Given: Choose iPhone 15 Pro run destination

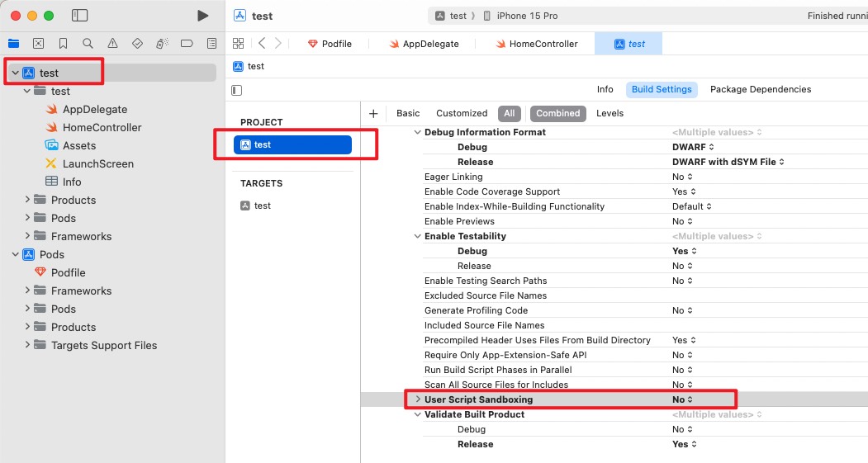Looking at the screenshot, I should click(x=520, y=16).
